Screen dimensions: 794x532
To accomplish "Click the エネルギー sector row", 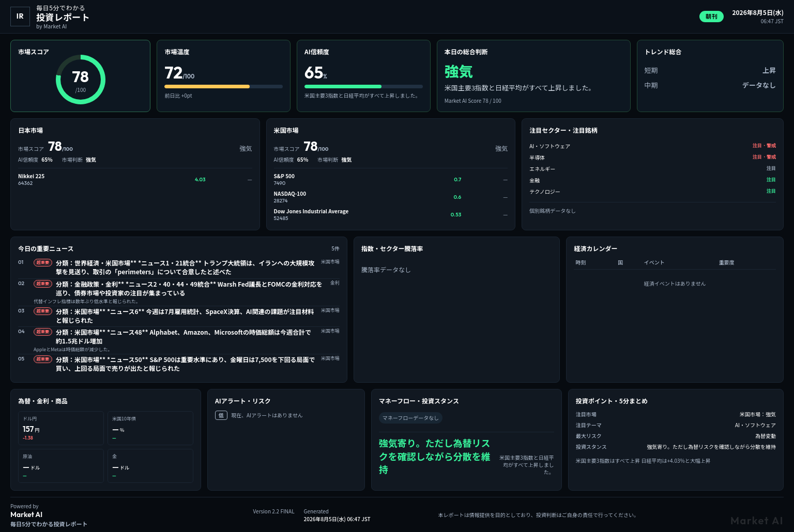I will click(652, 169).
